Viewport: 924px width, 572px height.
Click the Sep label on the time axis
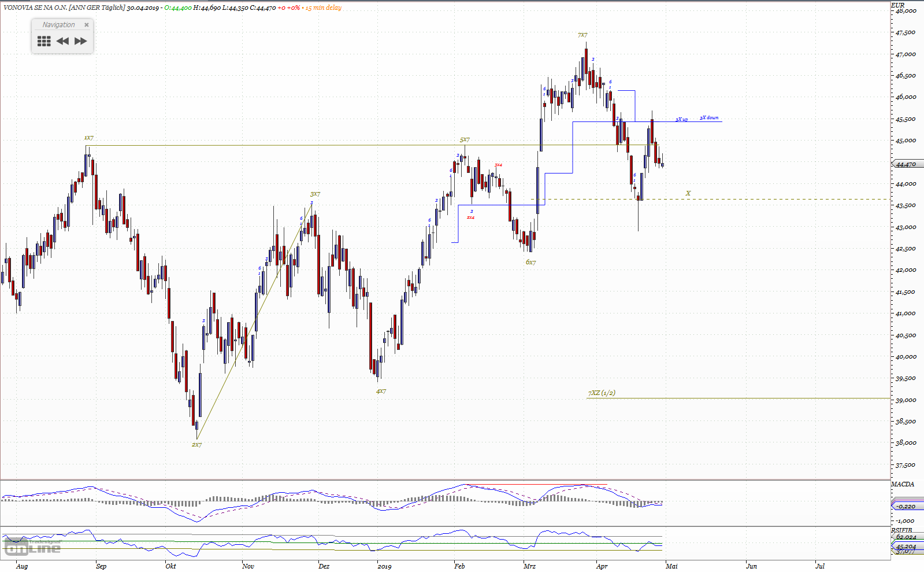[x=101, y=566]
